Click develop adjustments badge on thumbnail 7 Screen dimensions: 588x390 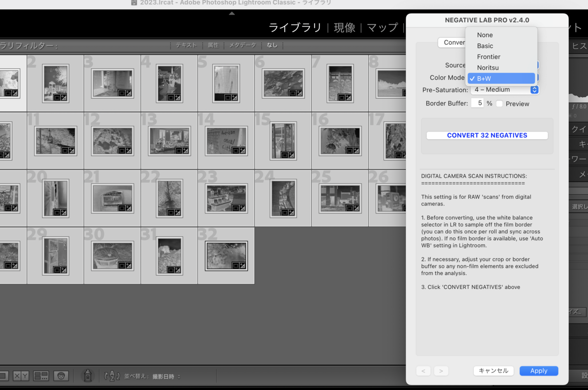(x=348, y=97)
